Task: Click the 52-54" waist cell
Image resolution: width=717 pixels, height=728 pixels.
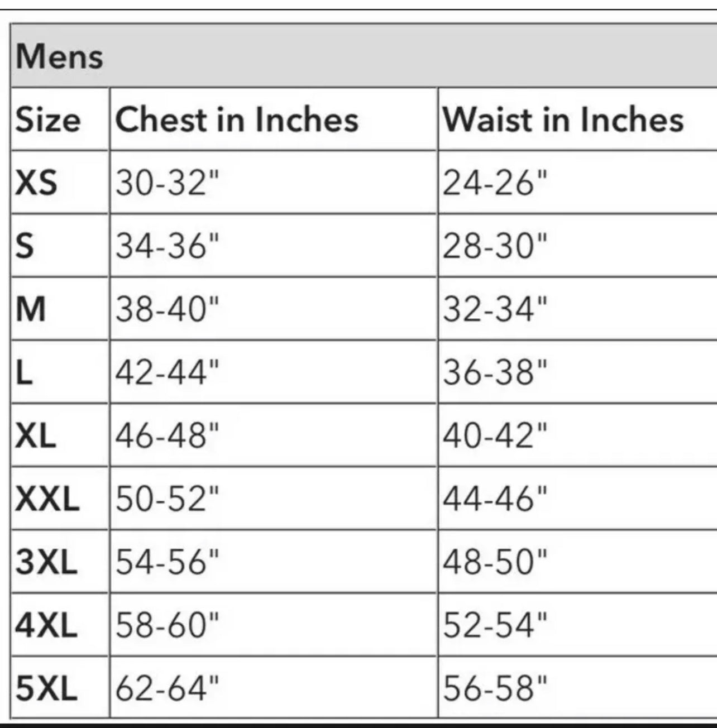Action: pos(495,625)
